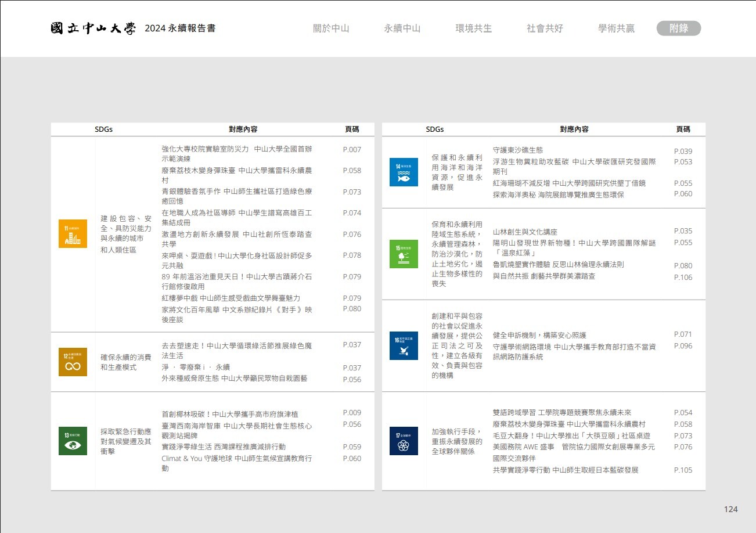Jump to page P.007 link
Image resolution: width=756 pixels, height=533 pixels.
click(x=352, y=150)
